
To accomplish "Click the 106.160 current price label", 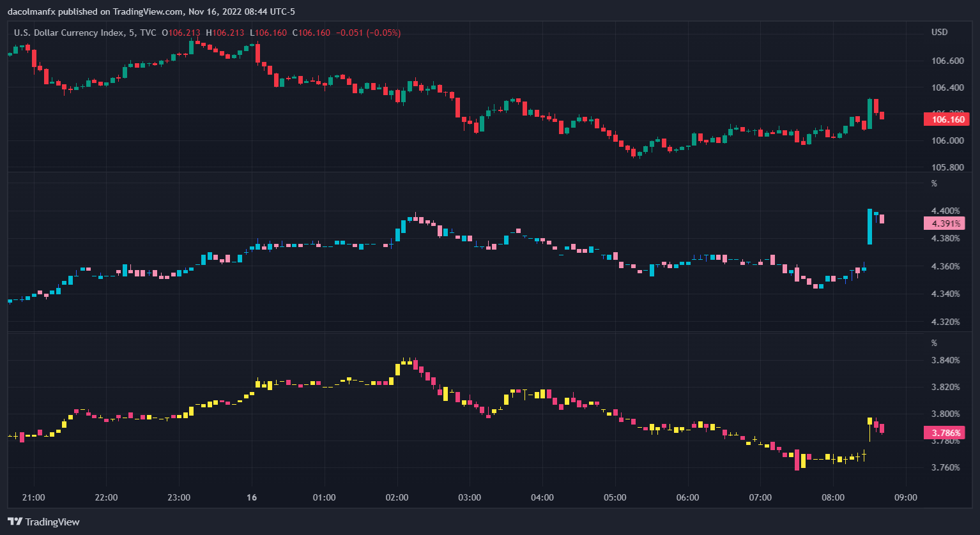I will [947, 119].
